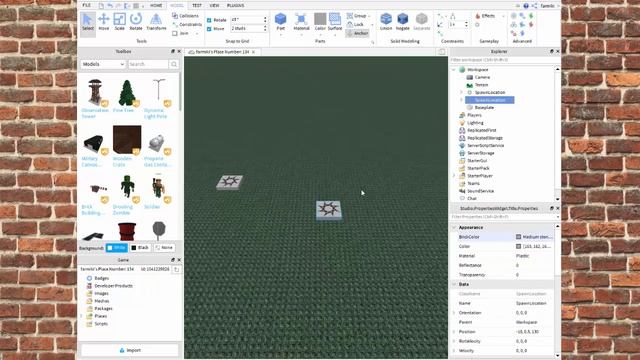Switch to the TEST ribbon tab
This screenshot has width=640, height=360.
pyautogui.click(x=197, y=6)
